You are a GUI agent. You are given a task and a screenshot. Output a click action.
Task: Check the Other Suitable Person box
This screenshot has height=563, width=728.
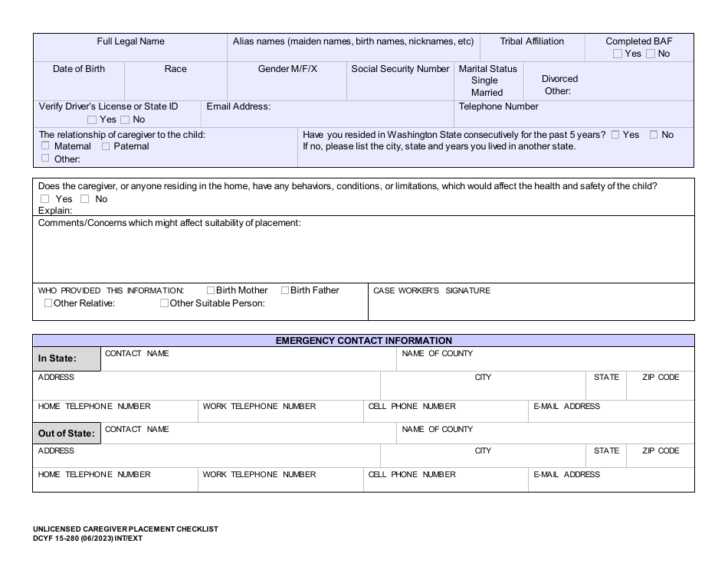(164, 303)
